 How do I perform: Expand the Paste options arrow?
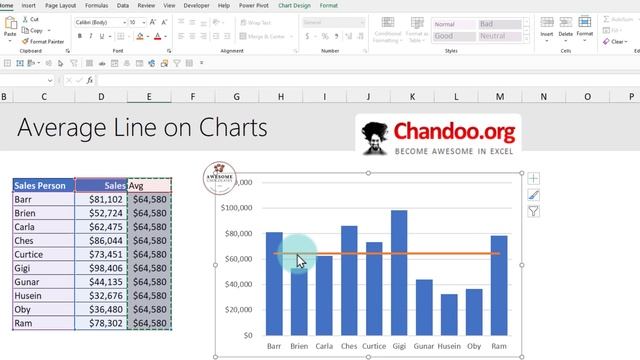[x=10, y=41]
